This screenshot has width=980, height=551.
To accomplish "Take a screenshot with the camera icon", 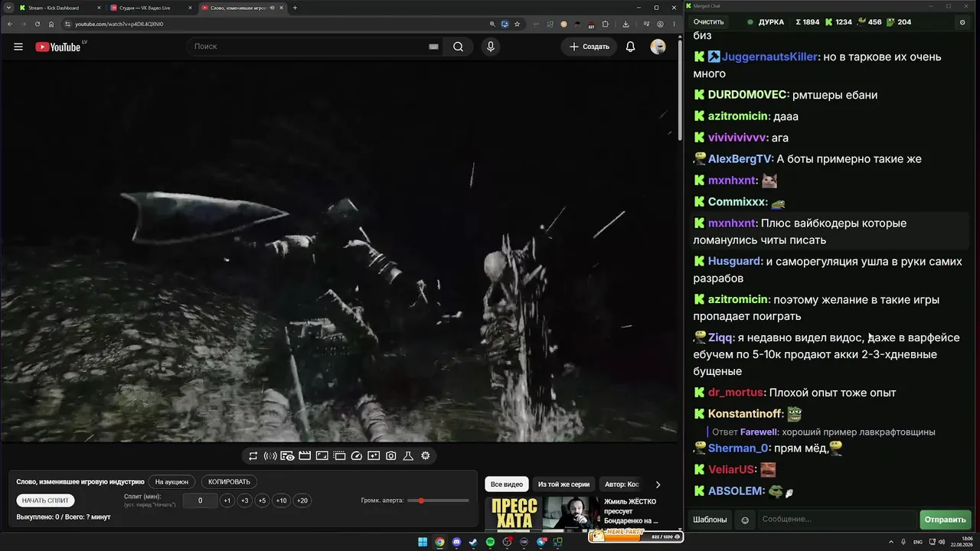I will point(391,456).
